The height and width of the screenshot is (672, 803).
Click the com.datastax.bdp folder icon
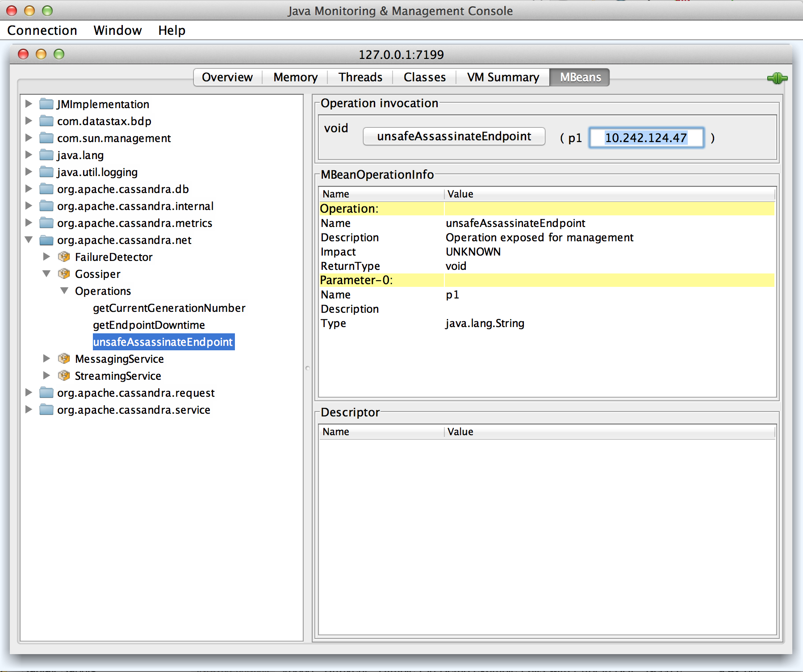(46, 121)
